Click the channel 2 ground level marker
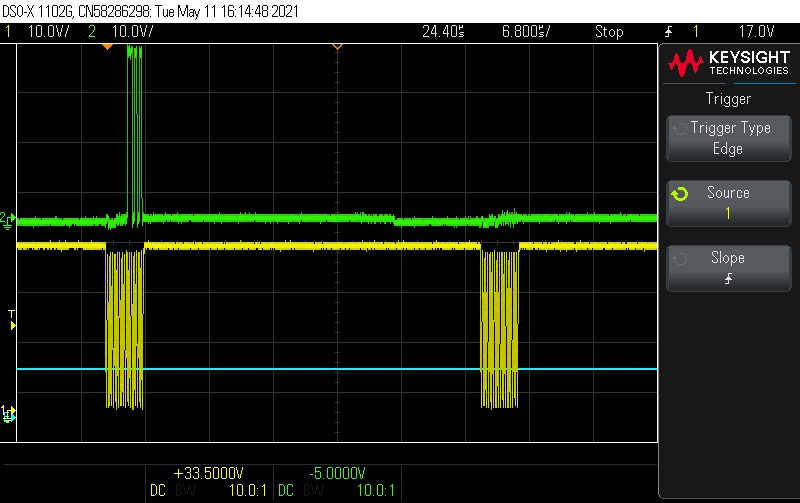 8,220
